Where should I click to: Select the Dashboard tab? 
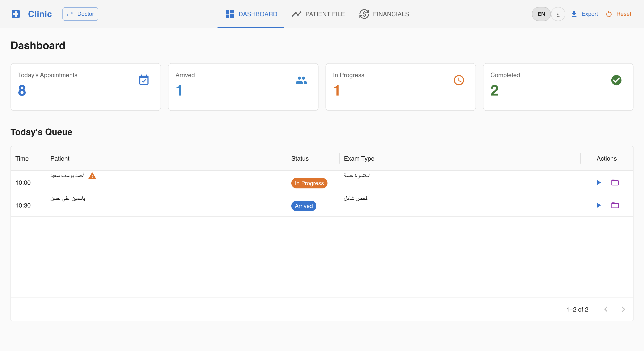pos(251,14)
